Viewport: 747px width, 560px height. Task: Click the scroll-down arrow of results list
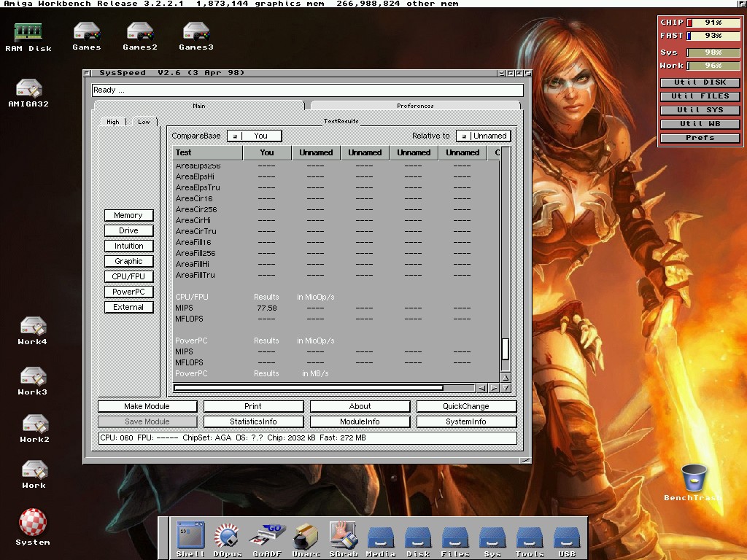[x=506, y=388]
